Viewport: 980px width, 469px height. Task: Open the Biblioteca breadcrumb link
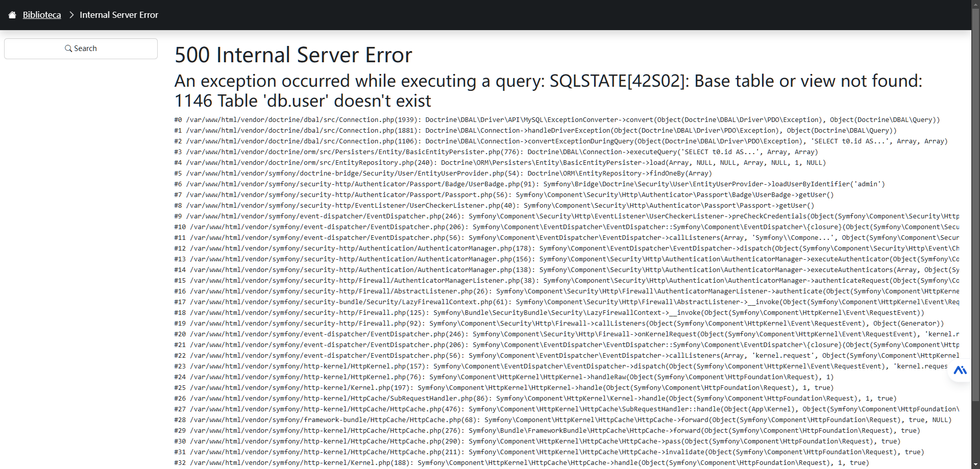pos(42,15)
